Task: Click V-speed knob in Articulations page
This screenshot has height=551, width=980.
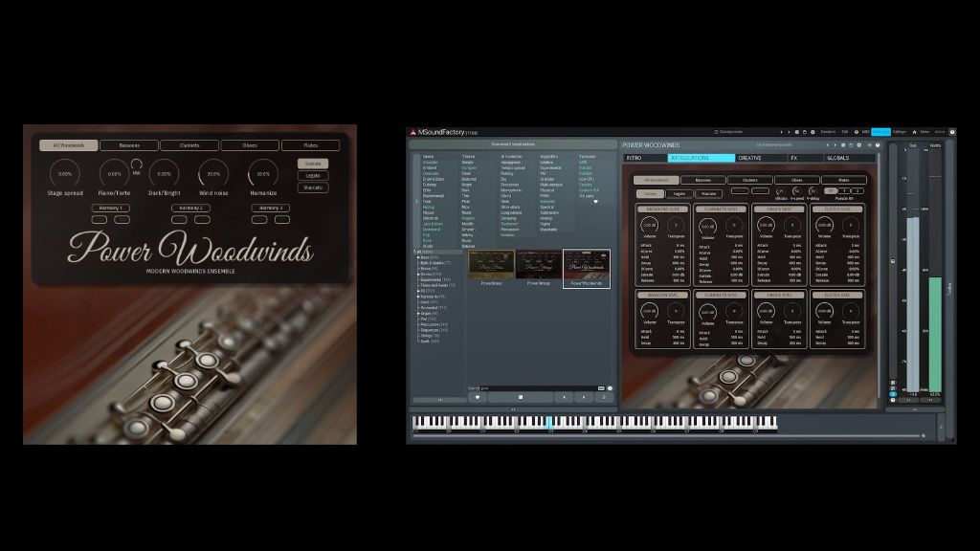Action: tap(797, 191)
